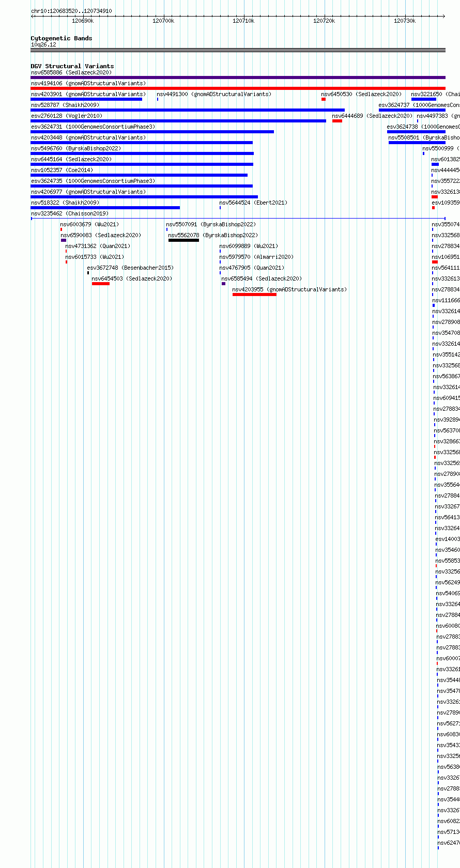Image resolution: width=460 pixels, height=868 pixels.
Task: Open nsv5496760 (ByrskaBishop2022) variant
Action: pos(76,148)
